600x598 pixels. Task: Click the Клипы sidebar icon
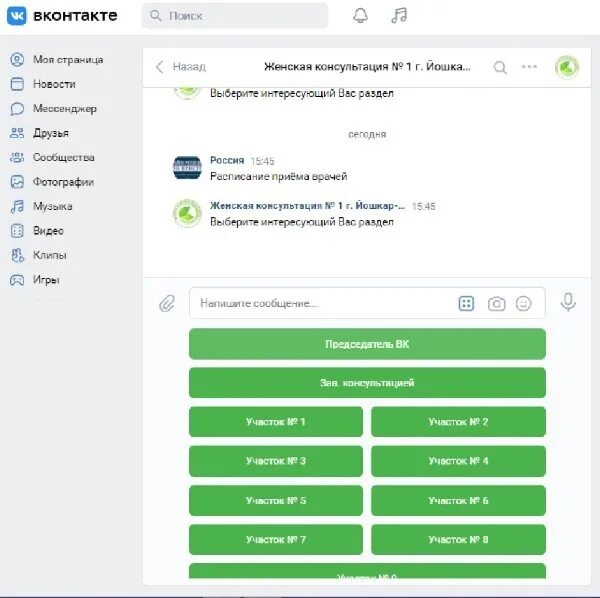(17, 256)
